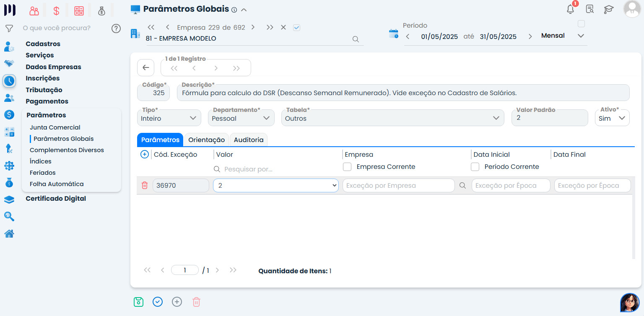Click the add exception plus icon
This screenshot has height=316, width=644.
(144, 155)
